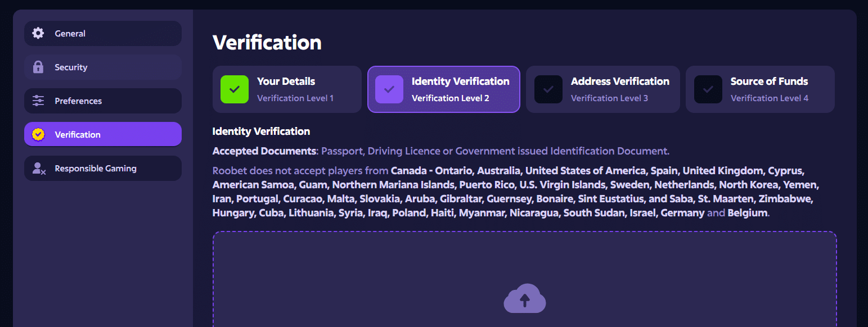Click the cloud upload icon in the upload area
Image resolution: width=868 pixels, height=327 pixels.
(524, 298)
